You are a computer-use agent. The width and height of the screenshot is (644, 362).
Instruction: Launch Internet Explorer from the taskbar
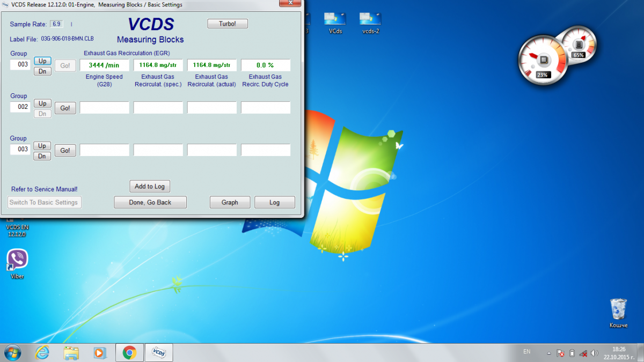point(42,352)
